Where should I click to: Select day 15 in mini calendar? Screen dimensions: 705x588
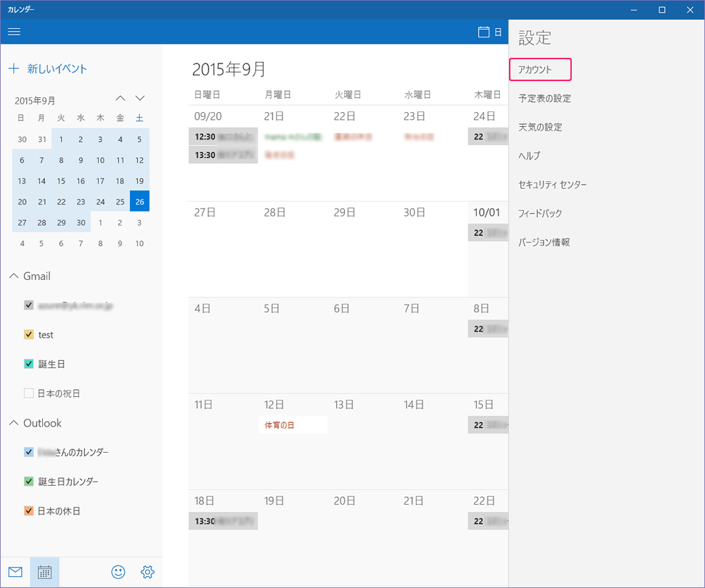point(61,180)
